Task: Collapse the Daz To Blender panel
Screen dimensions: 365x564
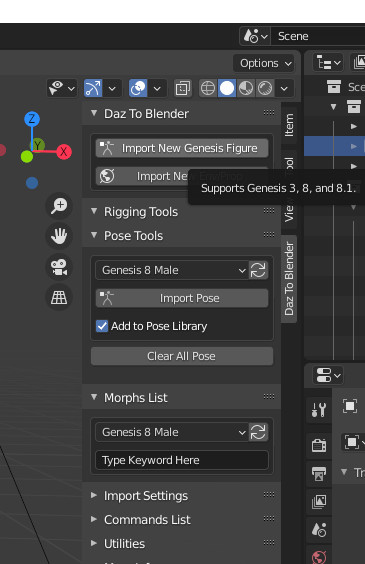Action: 94,113
